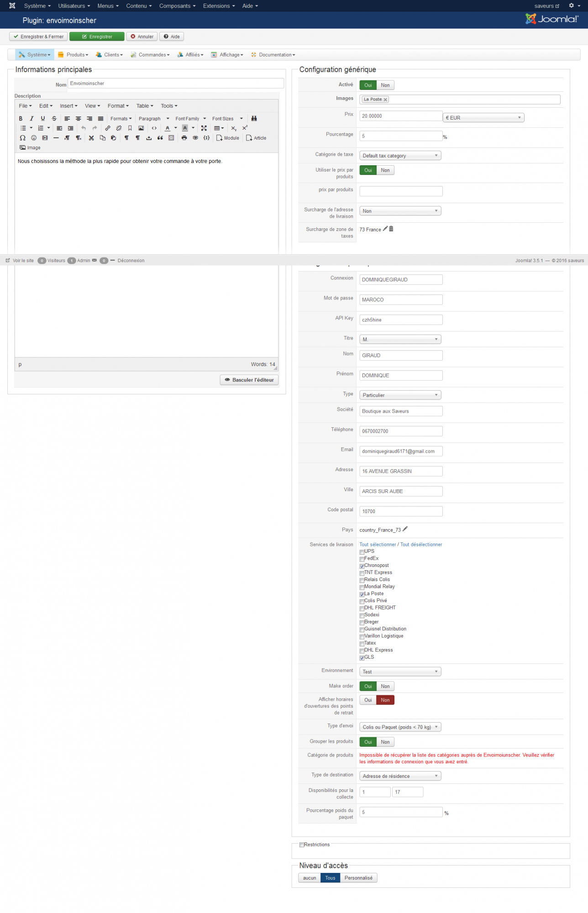Apply strikethrough in the description editor
This screenshot has height=913, width=588.
(x=54, y=119)
